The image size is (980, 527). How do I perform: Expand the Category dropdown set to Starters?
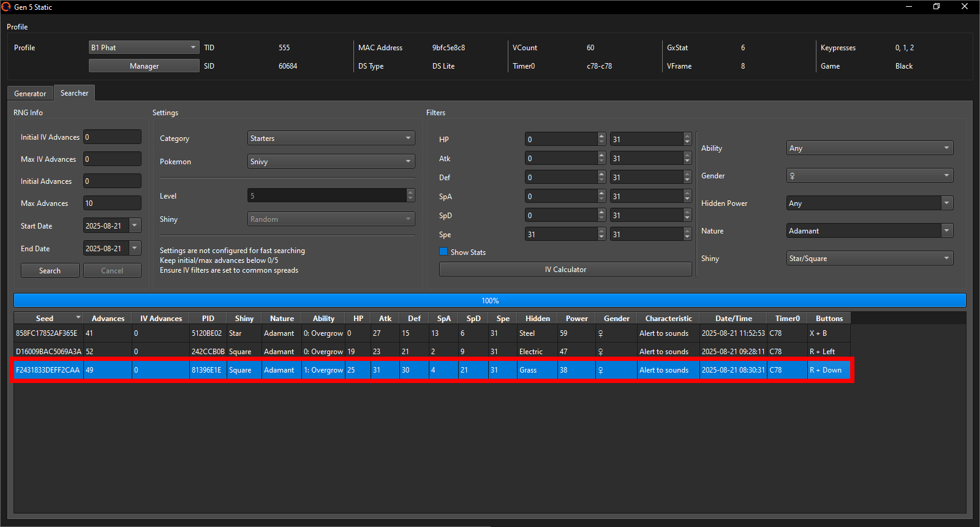(x=331, y=138)
